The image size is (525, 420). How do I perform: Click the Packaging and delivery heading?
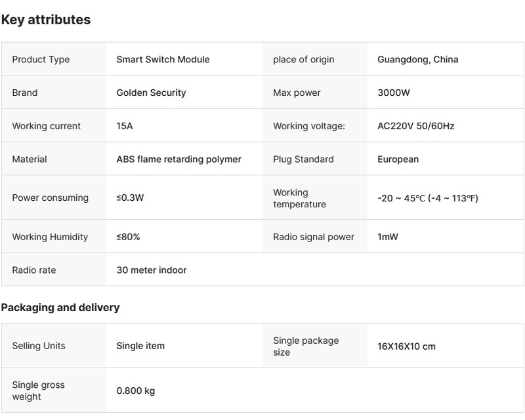[x=60, y=307]
